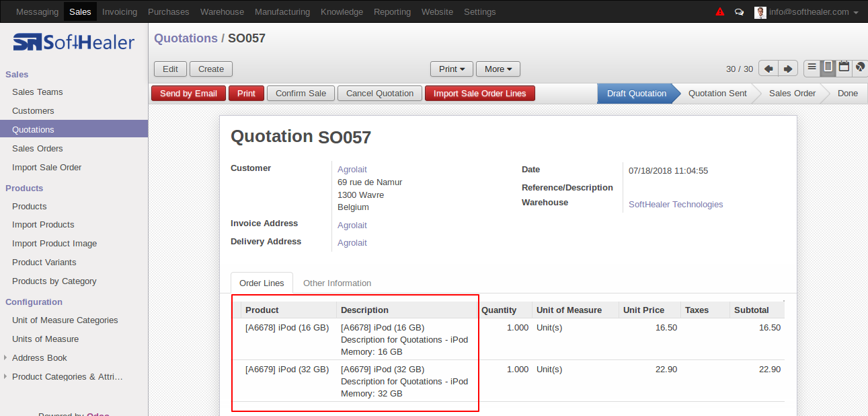Open the Warehouse menu

[223, 11]
